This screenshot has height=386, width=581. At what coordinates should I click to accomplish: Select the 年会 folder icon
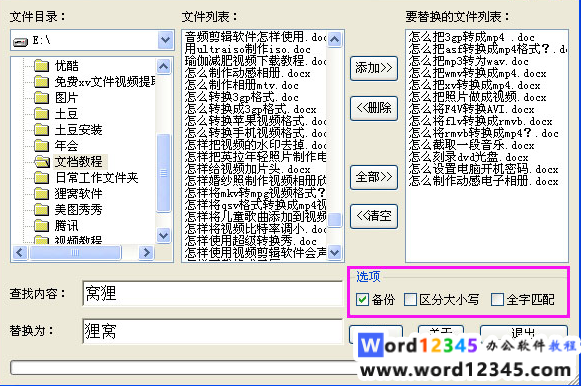(42, 146)
